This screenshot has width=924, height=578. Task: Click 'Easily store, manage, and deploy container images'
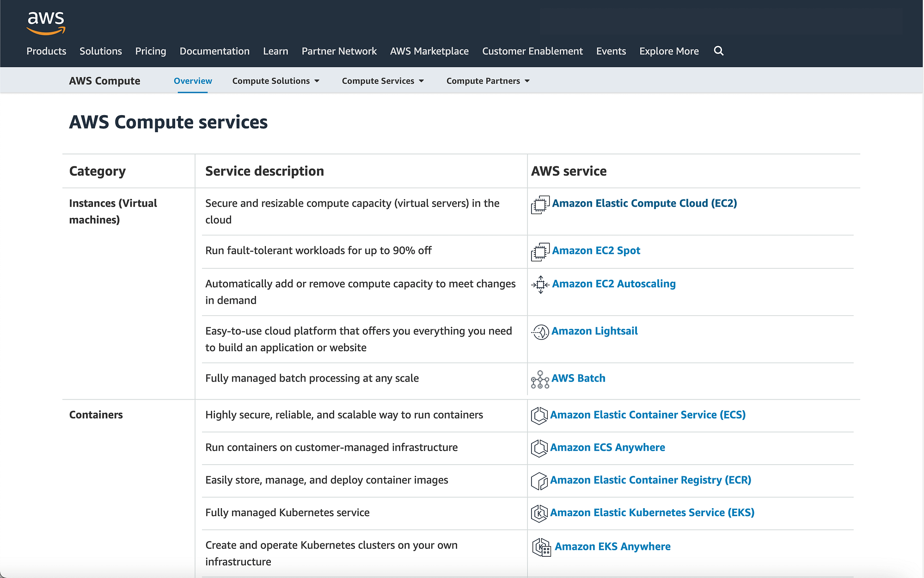coord(327,480)
